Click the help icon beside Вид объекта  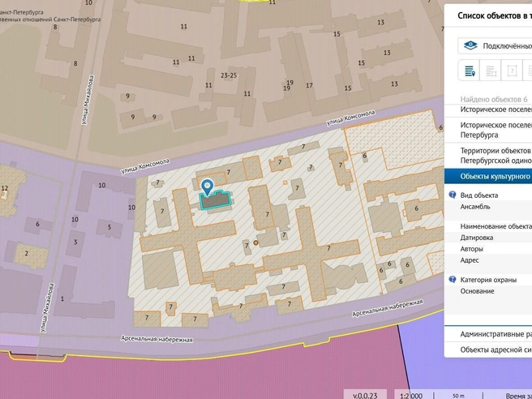click(x=453, y=195)
